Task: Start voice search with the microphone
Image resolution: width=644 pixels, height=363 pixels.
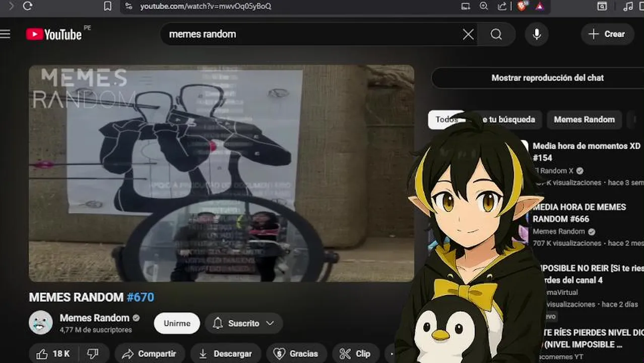Action: point(537,34)
